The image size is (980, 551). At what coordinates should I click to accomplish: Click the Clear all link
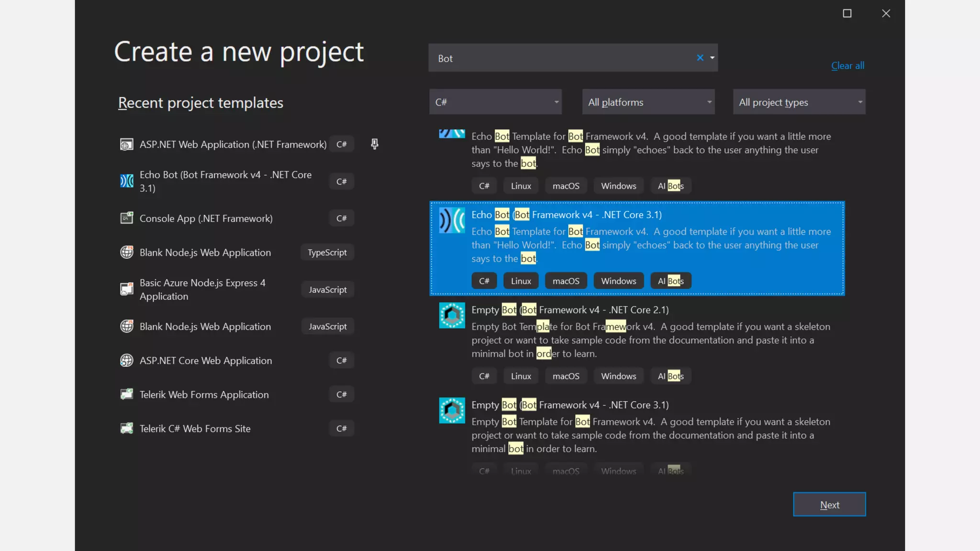(847, 66)
